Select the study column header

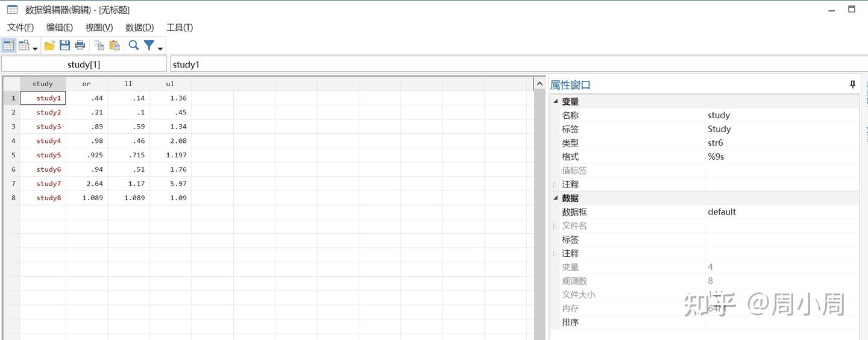[x=43, y=84]
